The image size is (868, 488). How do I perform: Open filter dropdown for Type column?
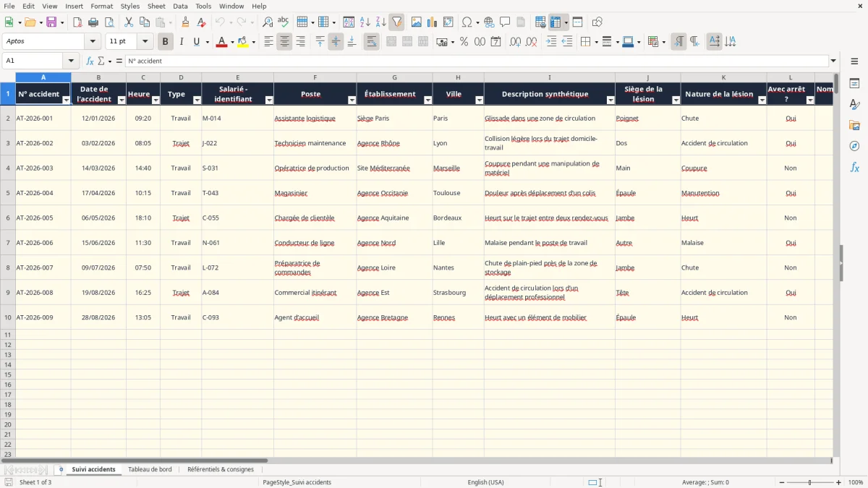(x=197, y=100)
